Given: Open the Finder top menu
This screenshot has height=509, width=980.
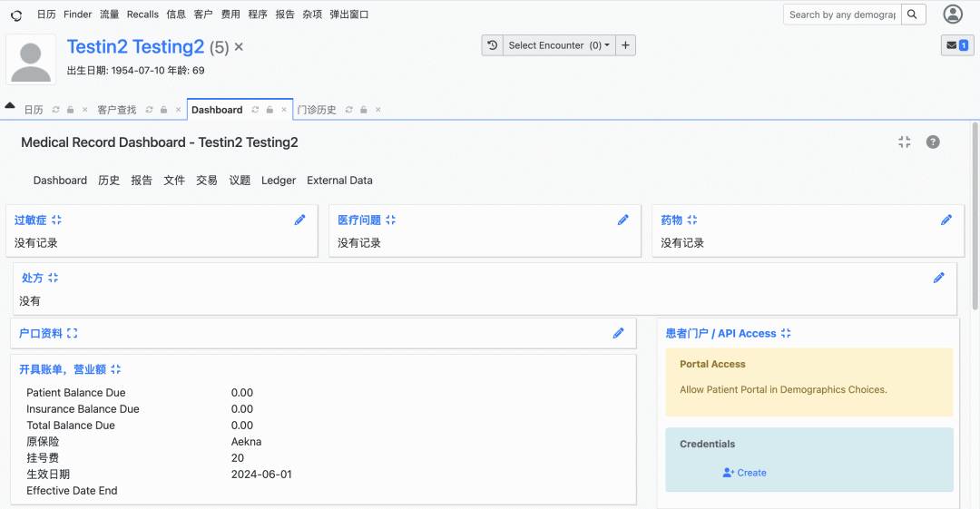Looking at the screenshot, I should [77, 15].
